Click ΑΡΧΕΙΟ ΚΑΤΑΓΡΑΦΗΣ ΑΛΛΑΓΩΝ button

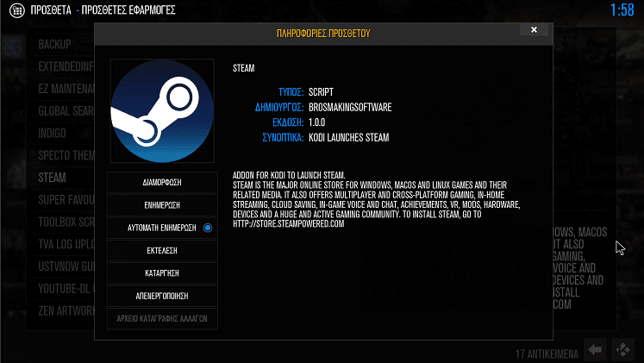pos(162,319)
